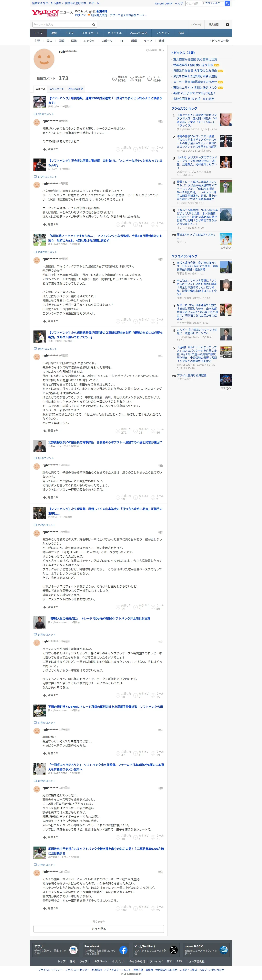Click the アプリ icon in footer
Image resolution: width=262 pixels, height=980 pixels.
(x=73, y=950)
